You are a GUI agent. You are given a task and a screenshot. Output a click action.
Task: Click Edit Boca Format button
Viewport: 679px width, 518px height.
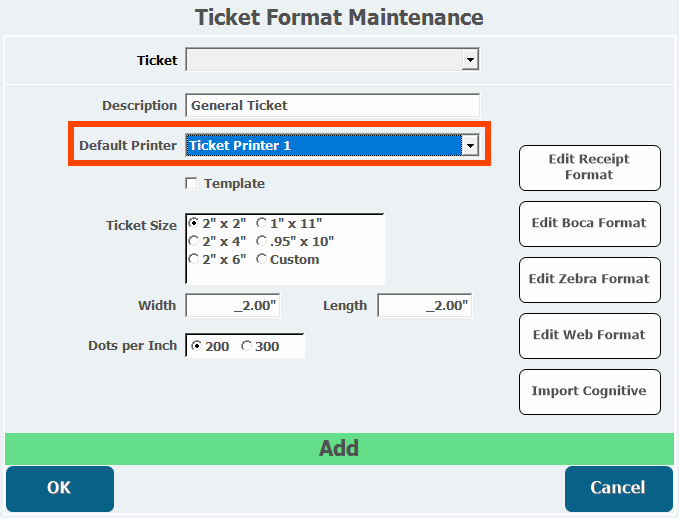coord(589,223)
